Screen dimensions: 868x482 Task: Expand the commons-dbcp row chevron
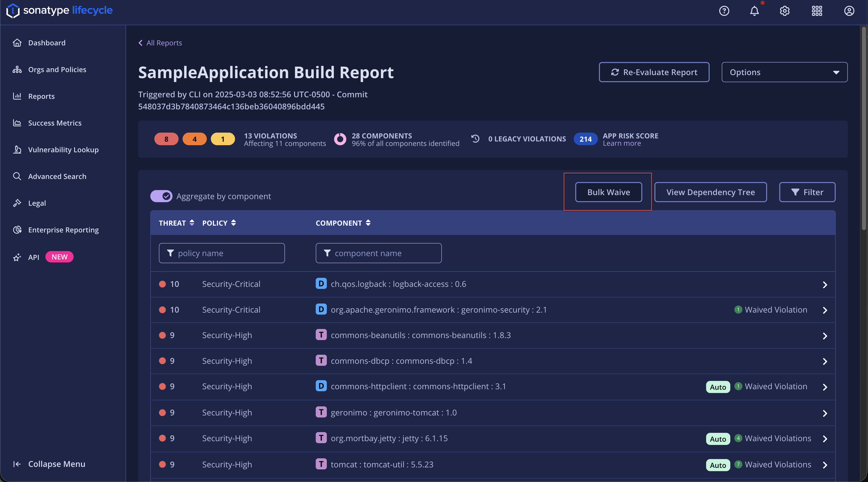(825, 361)
